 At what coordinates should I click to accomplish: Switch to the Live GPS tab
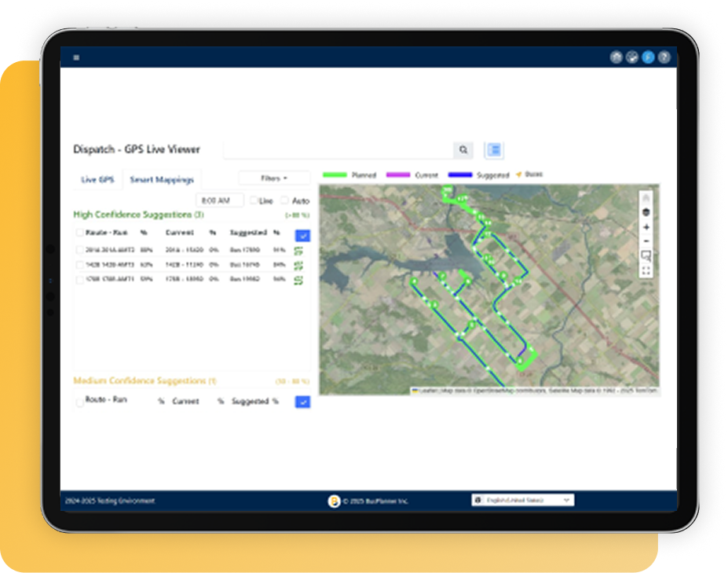pos(97,180)
